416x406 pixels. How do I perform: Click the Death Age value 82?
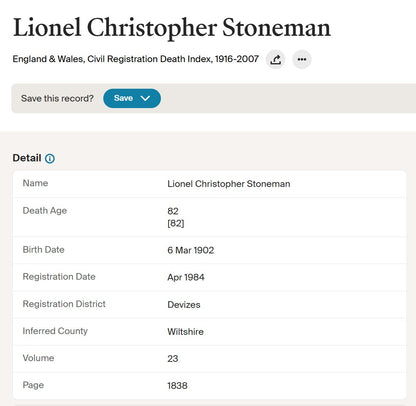173,211
